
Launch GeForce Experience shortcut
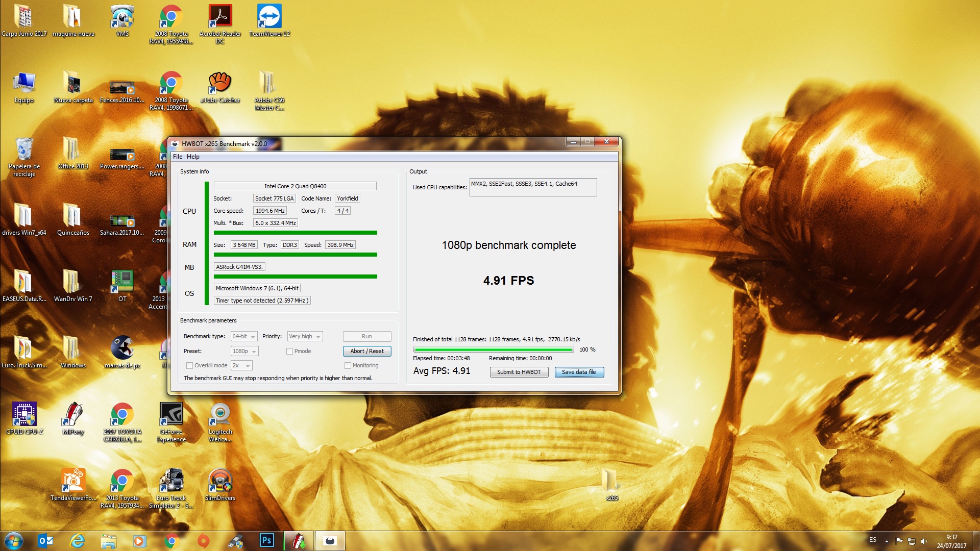[171, 422]
